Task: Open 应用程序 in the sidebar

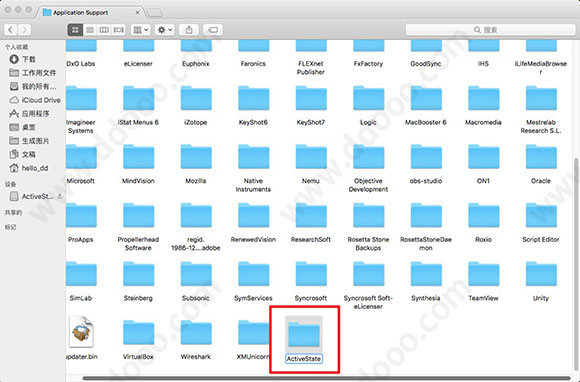Action: [x=29, y=114]
